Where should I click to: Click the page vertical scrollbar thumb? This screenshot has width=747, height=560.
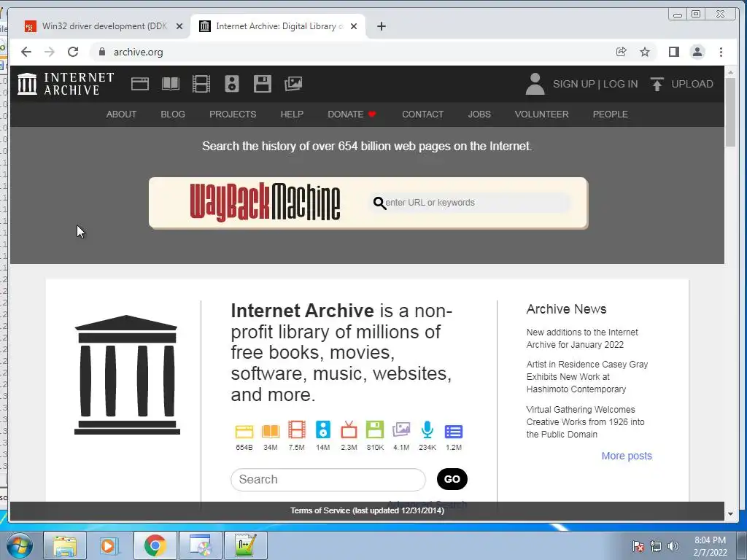(730, 112)
